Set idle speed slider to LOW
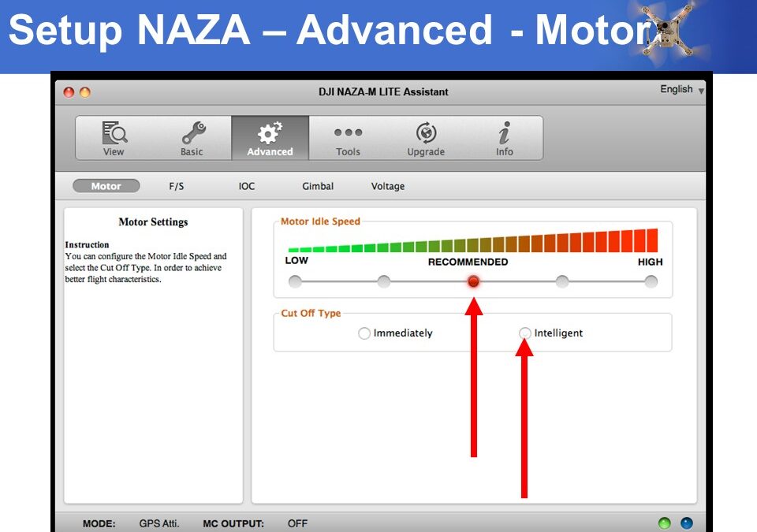Screen dimensions: 757x532 tap(295, 281)
